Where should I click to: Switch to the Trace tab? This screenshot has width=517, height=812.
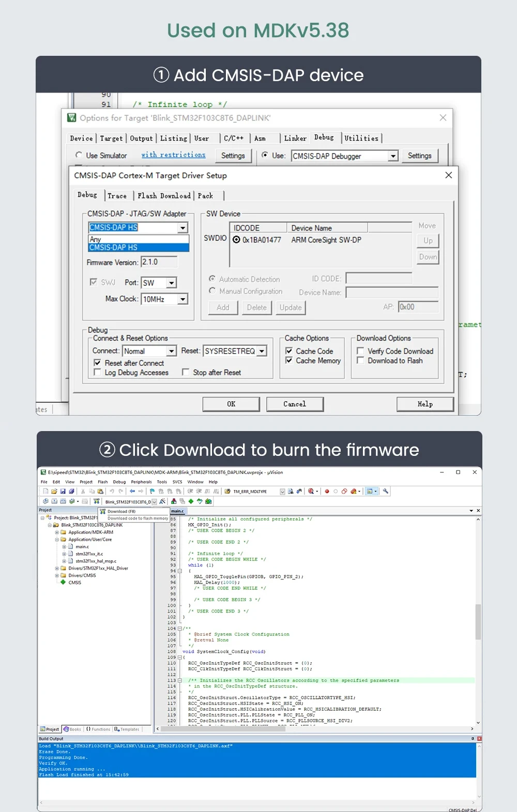tap(117, 196)
